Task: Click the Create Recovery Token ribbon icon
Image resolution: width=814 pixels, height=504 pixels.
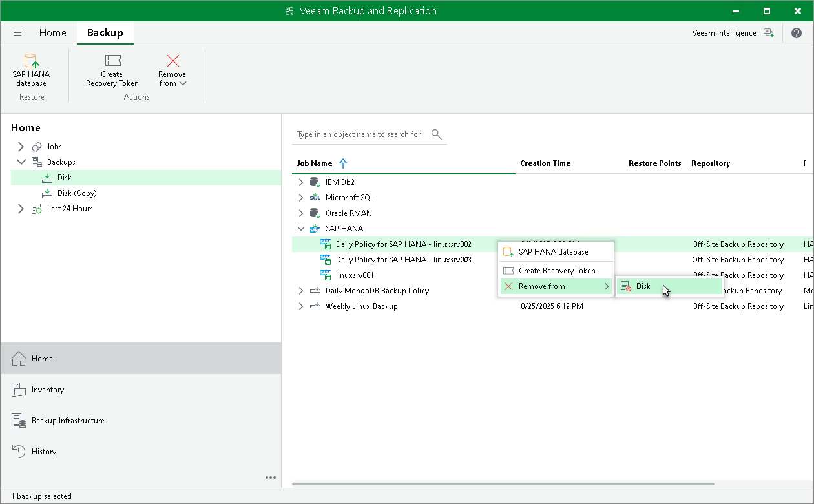Action: 112,61
